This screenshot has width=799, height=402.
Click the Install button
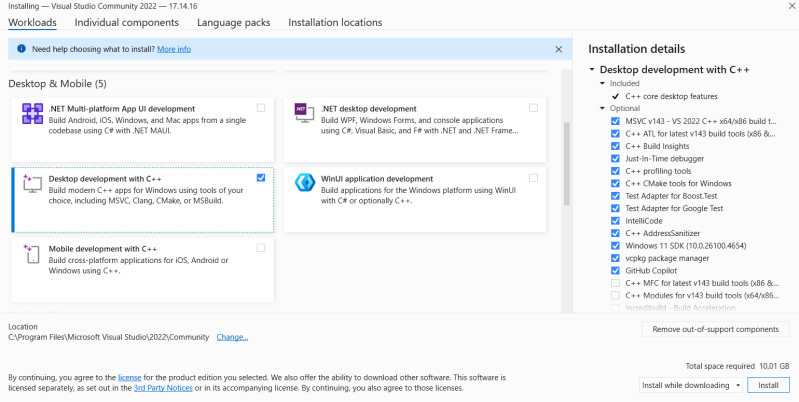[768, 385]
